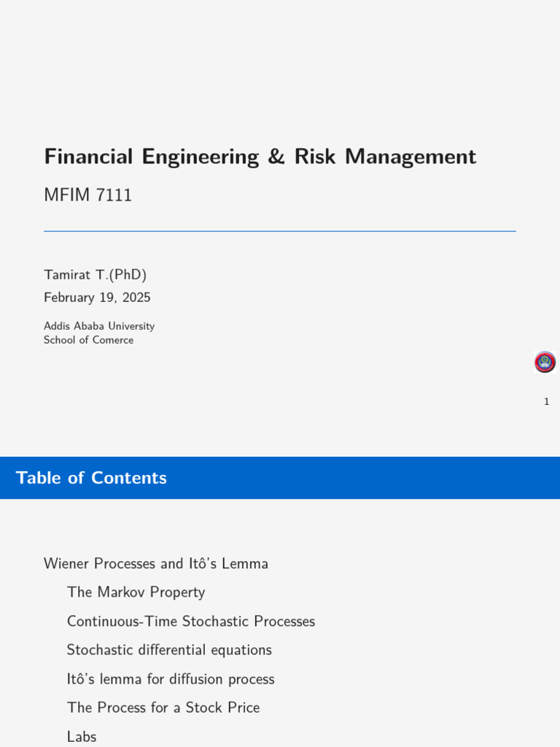Click the Addis Ababa University text

[x=99, y=326]
